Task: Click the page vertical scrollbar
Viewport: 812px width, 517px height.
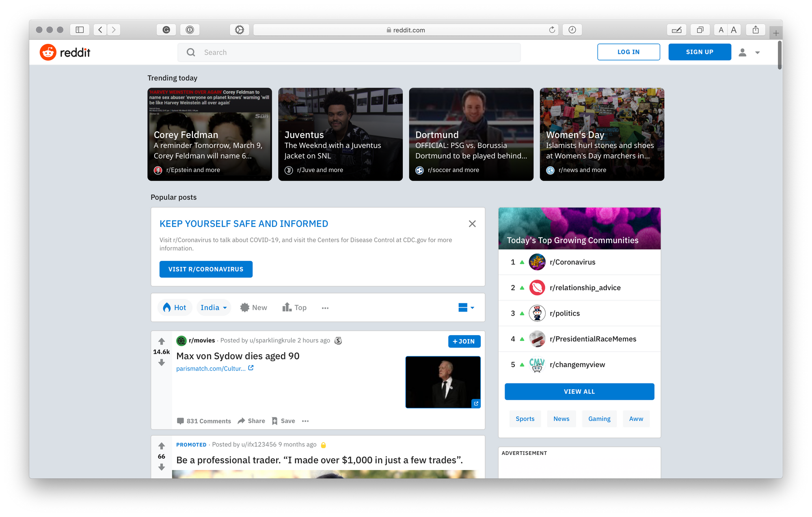Action: pos(780,55)
